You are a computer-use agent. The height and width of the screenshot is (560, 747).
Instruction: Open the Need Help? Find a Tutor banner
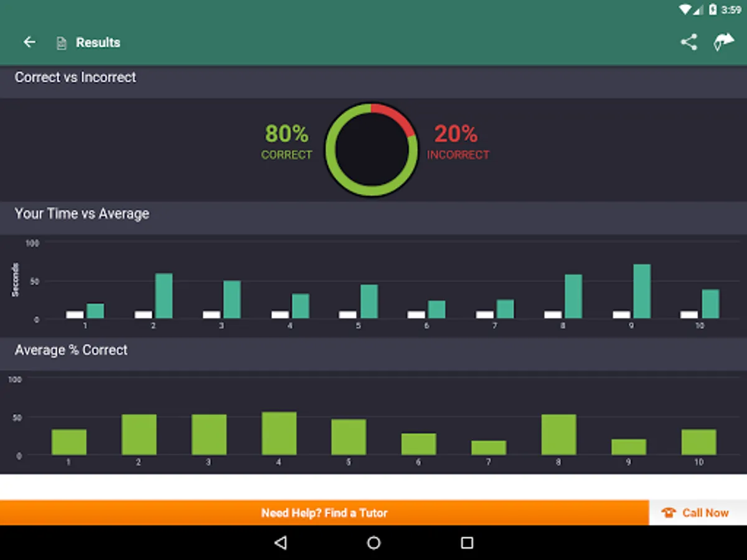tap(324, 513)
